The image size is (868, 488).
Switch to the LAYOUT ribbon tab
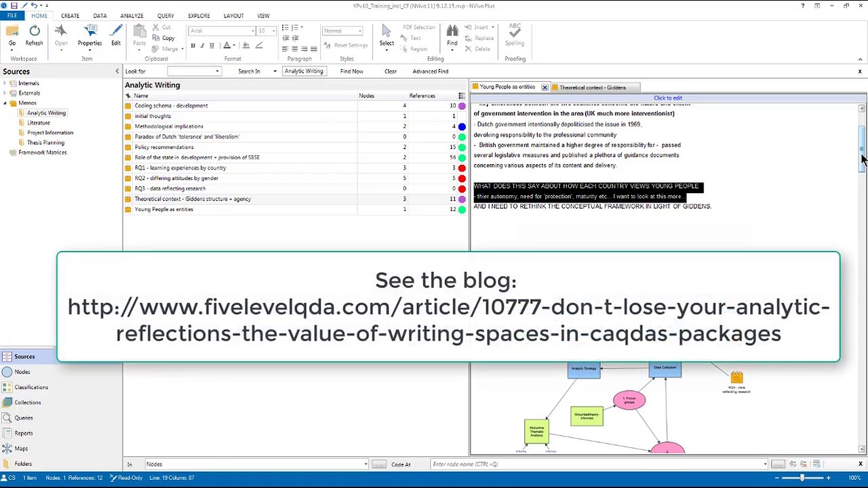point(233,16)
